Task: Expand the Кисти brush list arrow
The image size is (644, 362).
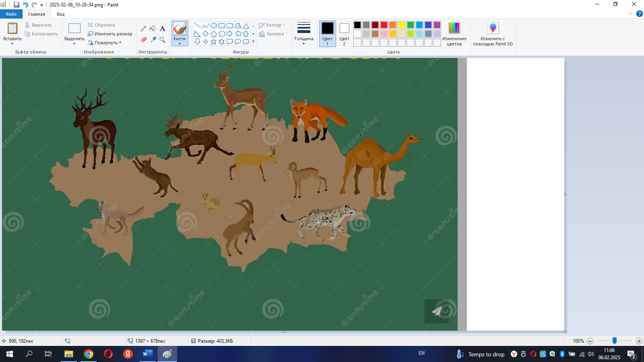Action: (x=180, y=43)
